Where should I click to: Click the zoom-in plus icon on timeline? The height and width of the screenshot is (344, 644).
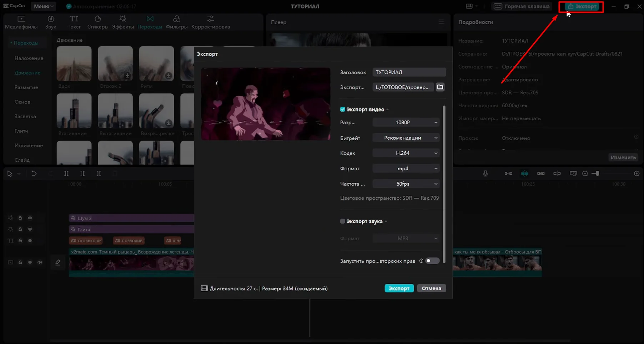637,174
